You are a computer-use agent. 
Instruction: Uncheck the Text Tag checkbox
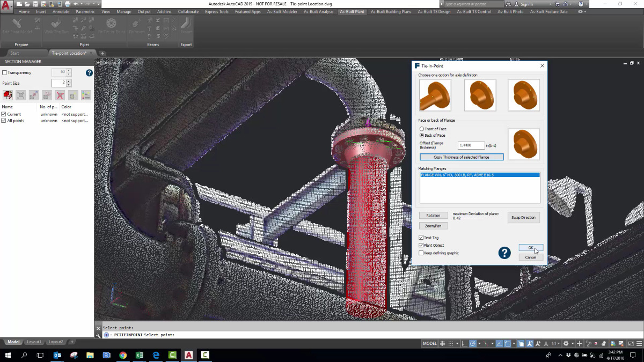click(421, 238)
